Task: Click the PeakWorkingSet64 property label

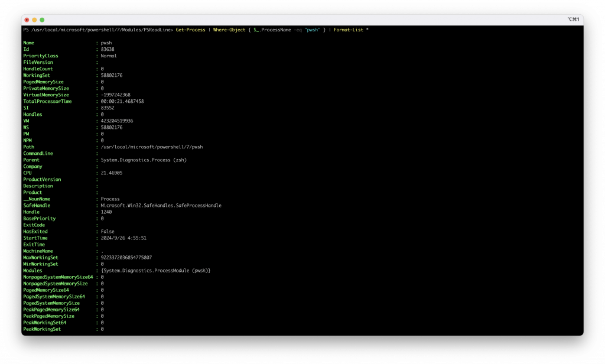Action: (x=45, y=323)
